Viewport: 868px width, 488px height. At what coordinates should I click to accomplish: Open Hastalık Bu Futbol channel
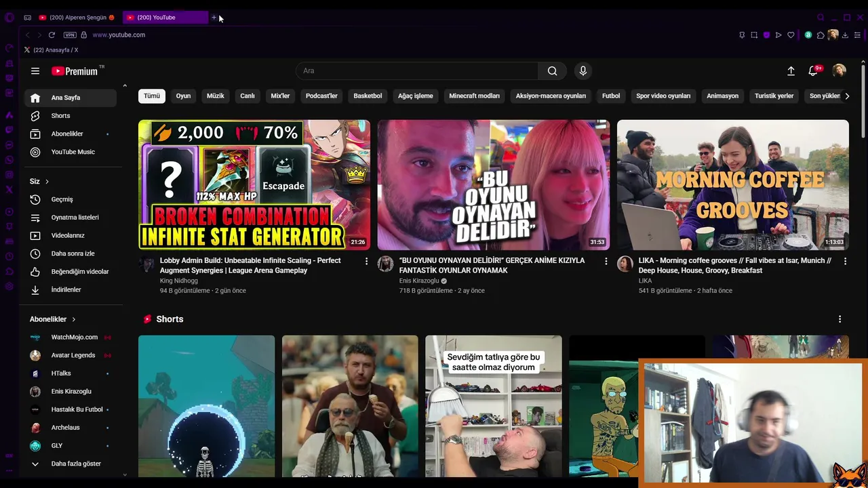point(71,409)
